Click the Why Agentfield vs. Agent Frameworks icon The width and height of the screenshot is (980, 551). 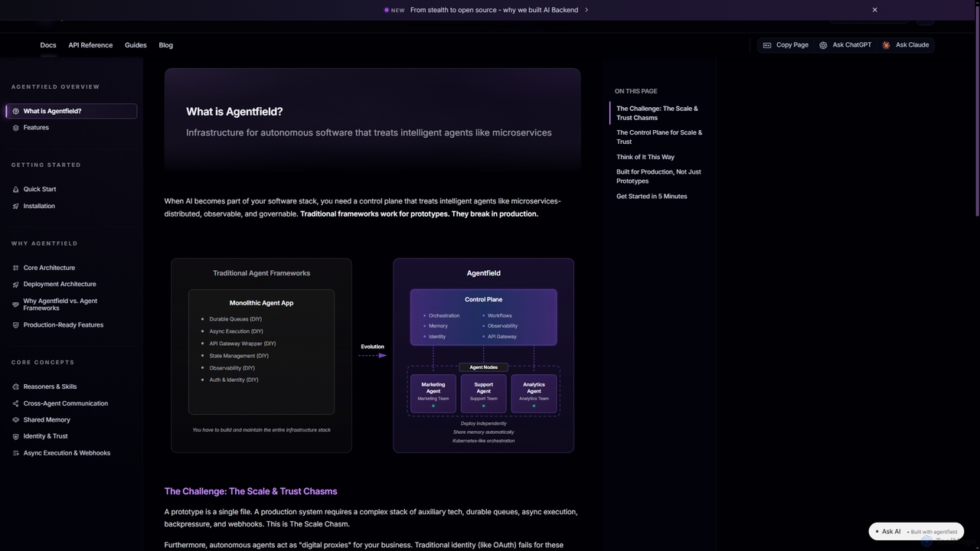[15, 305]
